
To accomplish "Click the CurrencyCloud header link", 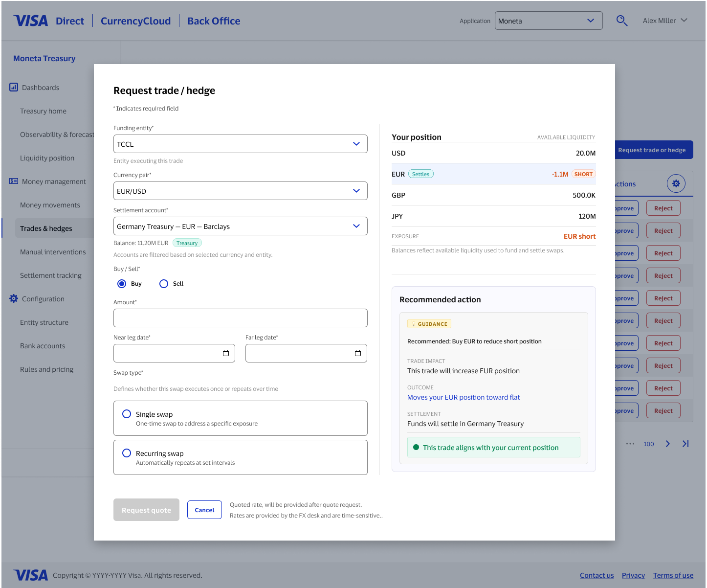I will click(x=135, y=21).
